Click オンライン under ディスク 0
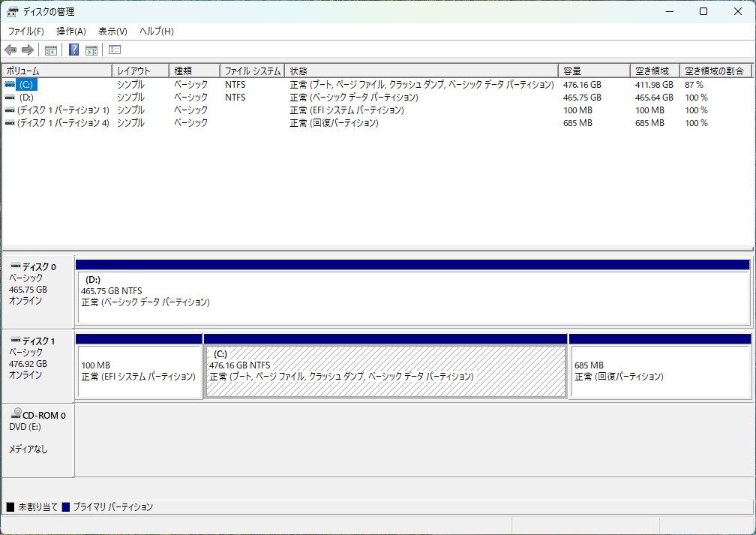This screenshot has width=756, height=535. tap(25, 301)
